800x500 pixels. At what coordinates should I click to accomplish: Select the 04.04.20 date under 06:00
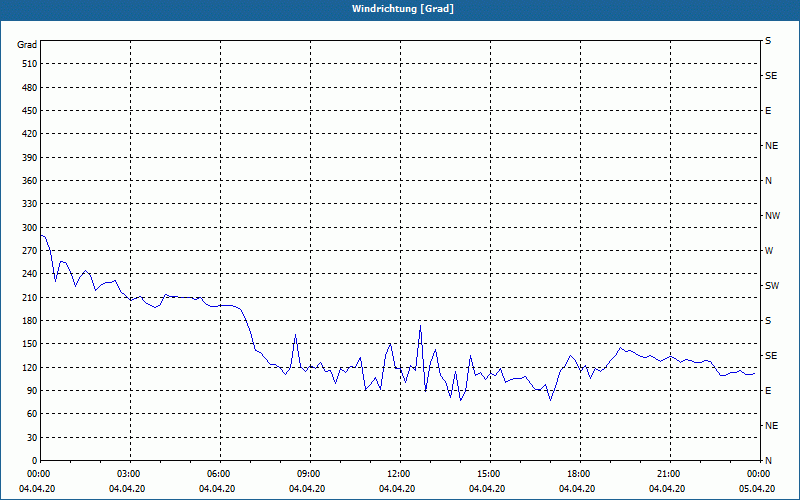(x=217, y=489)
